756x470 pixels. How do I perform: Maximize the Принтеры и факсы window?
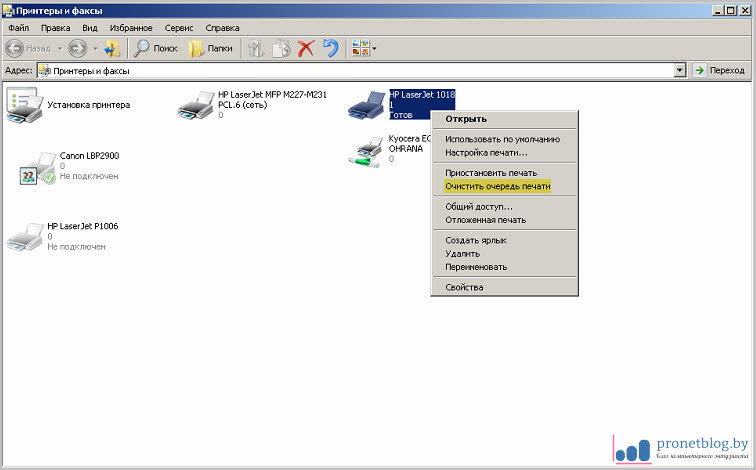(x=730, y=10)
